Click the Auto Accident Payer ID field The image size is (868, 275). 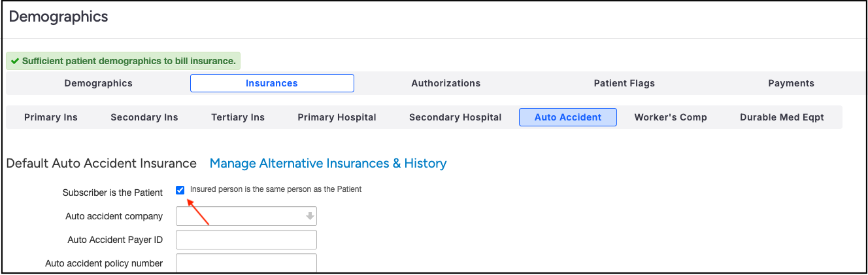point(246,240)
